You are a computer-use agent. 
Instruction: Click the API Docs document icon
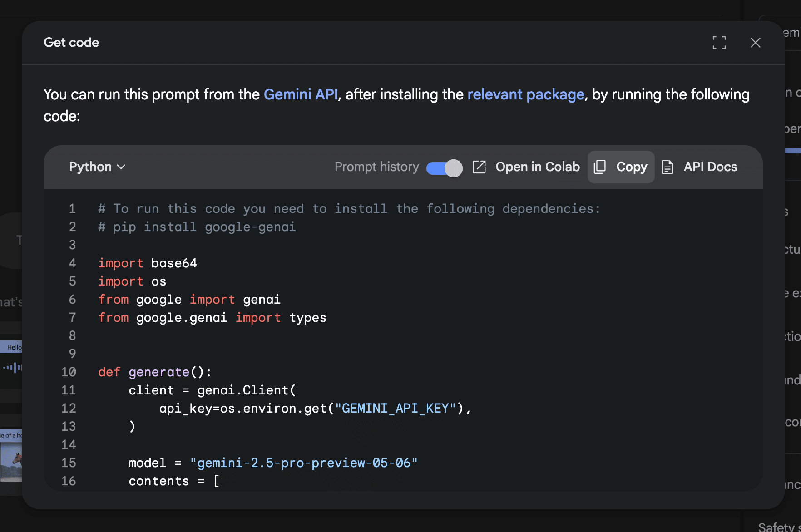(x=667, y=167)
